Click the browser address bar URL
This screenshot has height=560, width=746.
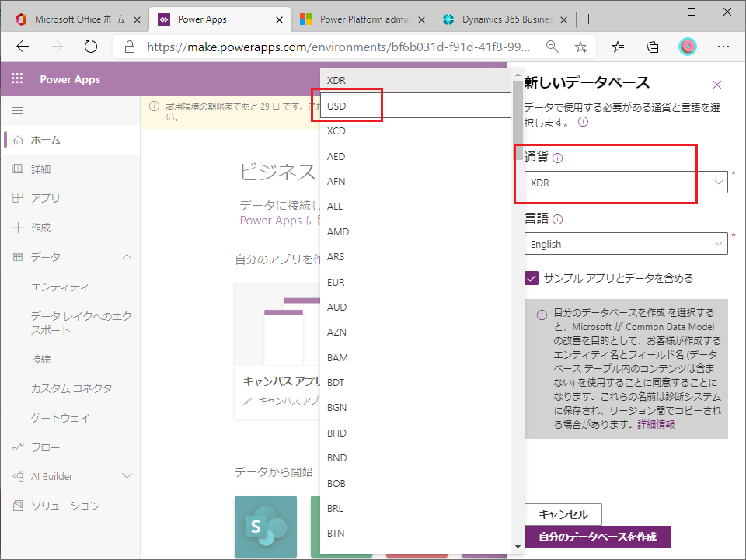coord(338,47)
